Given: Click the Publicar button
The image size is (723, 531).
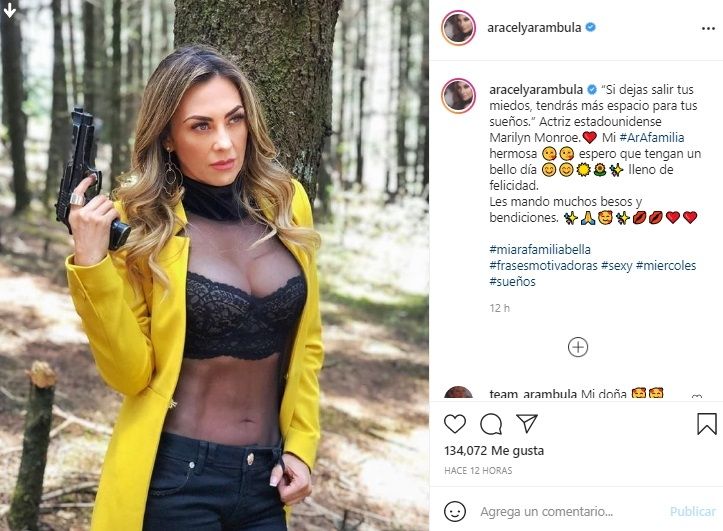Looking at the screenshot, I should point(692,512).
